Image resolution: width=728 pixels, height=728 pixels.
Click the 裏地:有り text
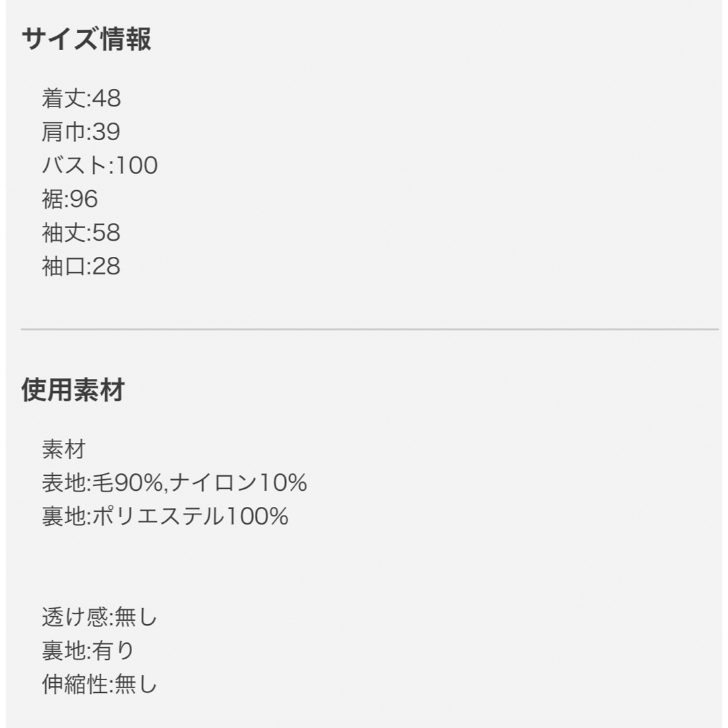[x=88, y=650]
